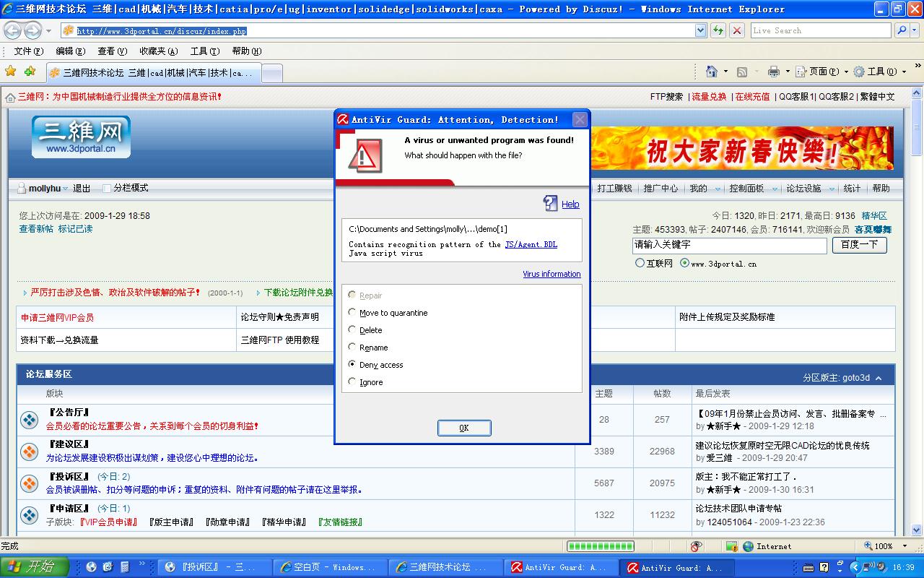Screen dimensions: 924x578
Task: Click the IE address bar URL
Action: pyautogui.click(x=162, y=31)
